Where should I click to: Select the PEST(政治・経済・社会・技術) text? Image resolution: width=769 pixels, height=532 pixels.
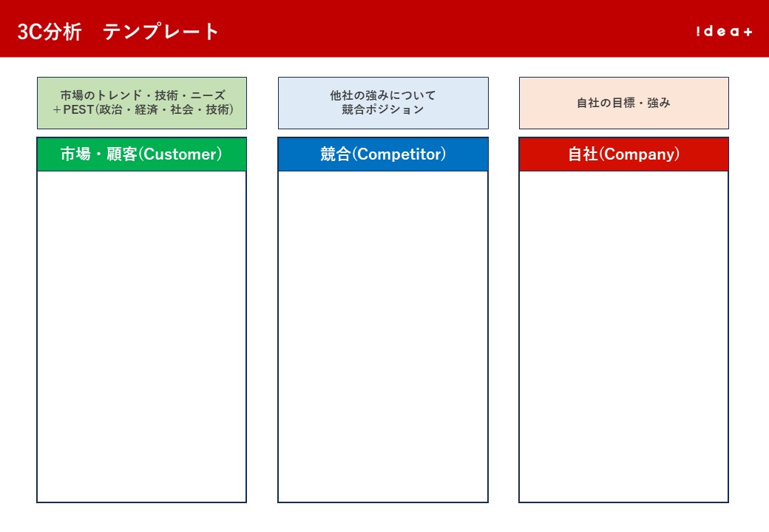point(140,111)
